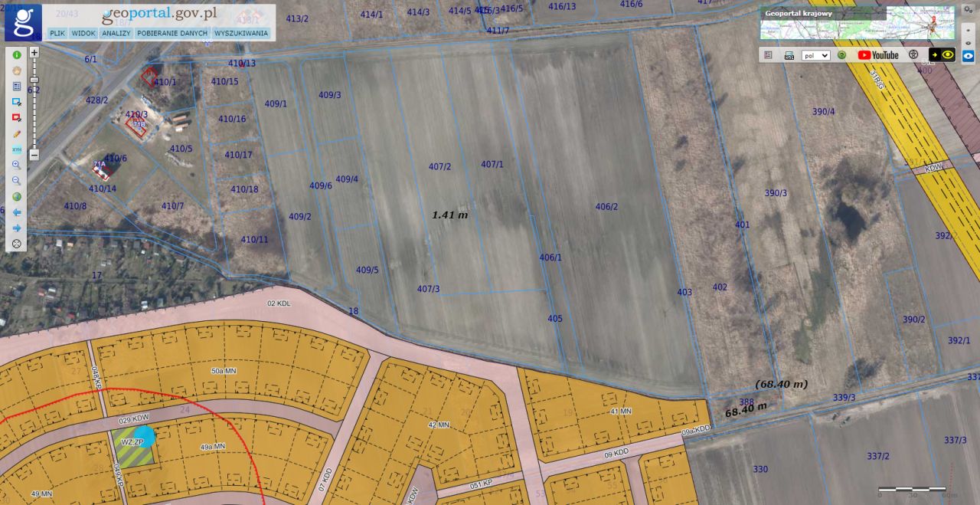
Task: Click parcel label 407/2 on map
Action: (x=439, y=166)
